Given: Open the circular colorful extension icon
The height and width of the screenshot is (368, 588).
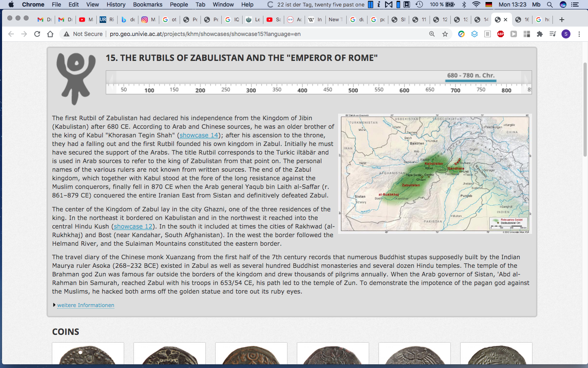Looking at the screenshot, I should pos(461,34).
